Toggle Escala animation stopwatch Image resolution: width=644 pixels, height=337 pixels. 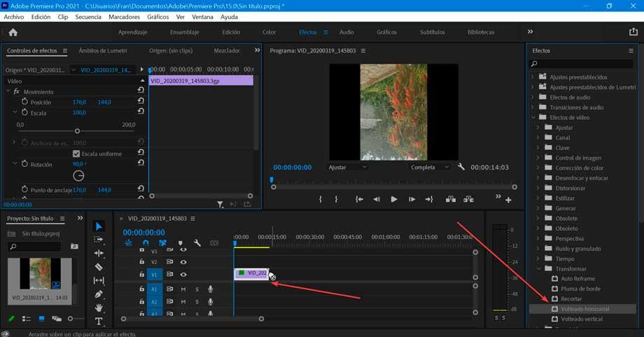pos(24,112)
